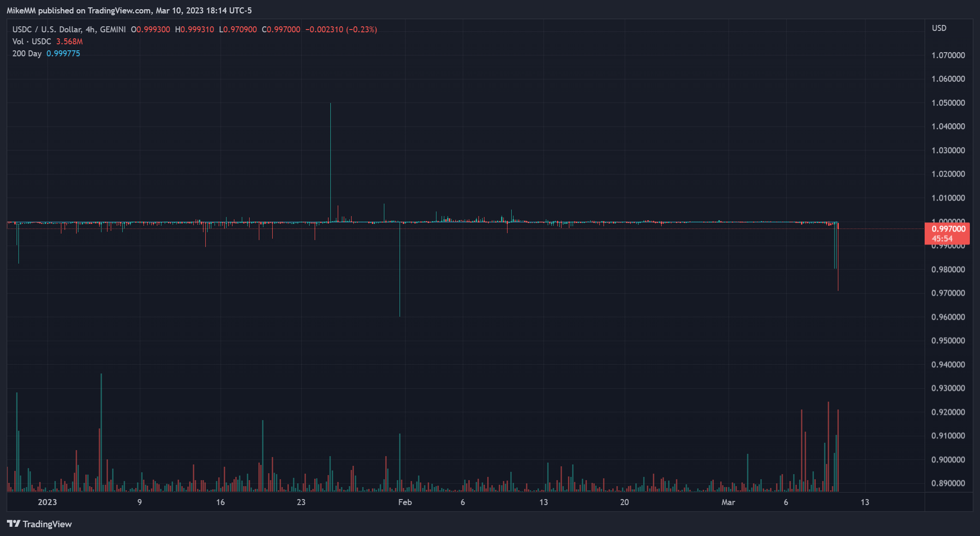Click the close price value C0.997000

281,30
